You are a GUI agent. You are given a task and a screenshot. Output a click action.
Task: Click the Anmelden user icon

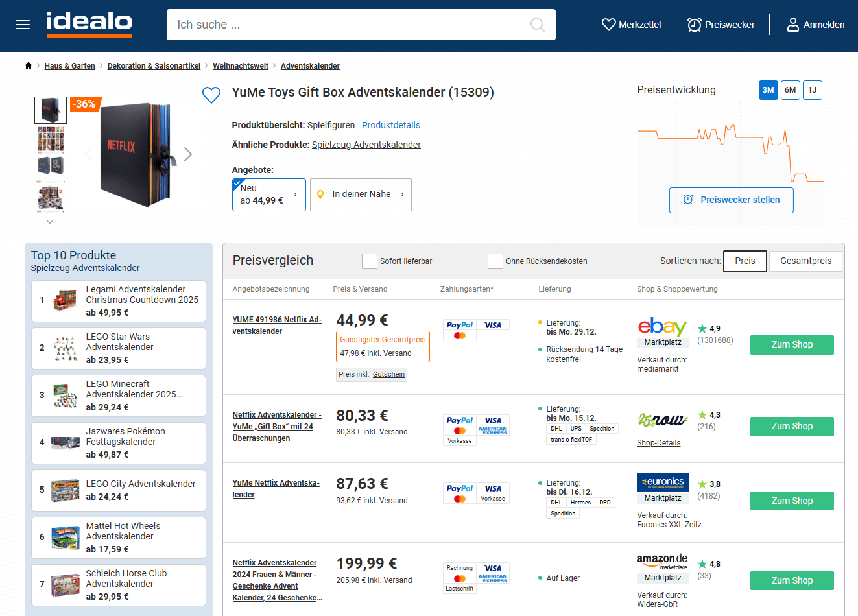(x=792, y=25)
